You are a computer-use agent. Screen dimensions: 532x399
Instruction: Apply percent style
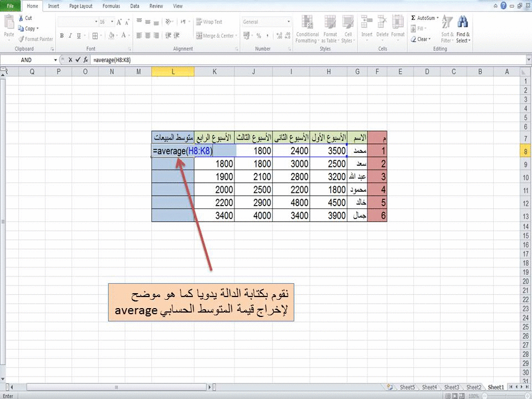(x=259, y=35)
